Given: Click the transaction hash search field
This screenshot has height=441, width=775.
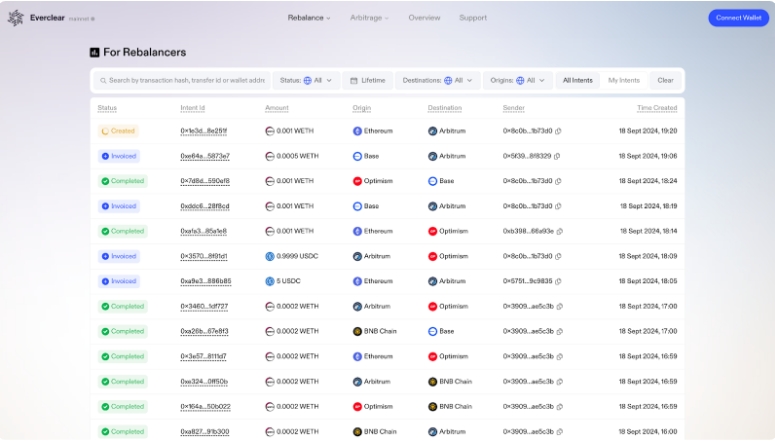Looking at the screenshot, I should coord(182,81).
